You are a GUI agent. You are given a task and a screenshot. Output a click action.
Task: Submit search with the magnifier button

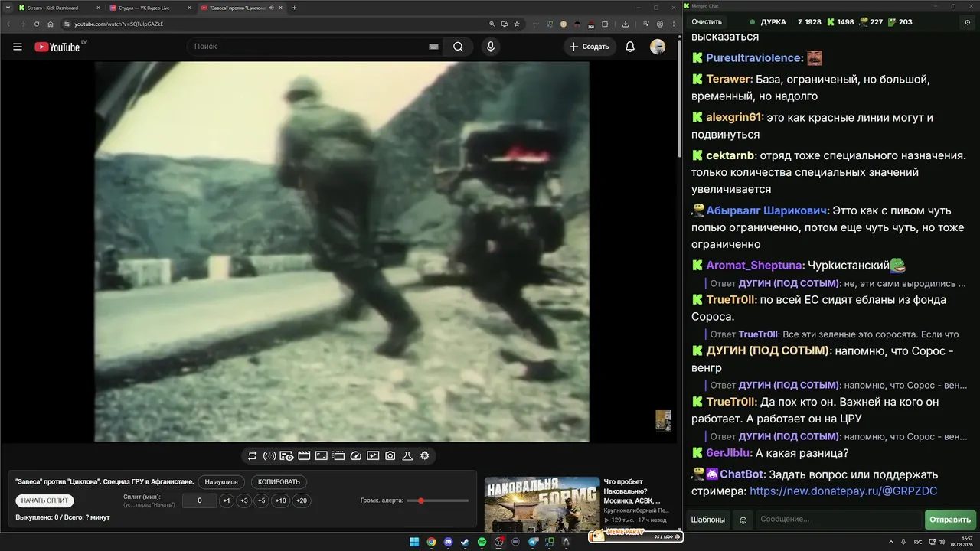[x=458, y=47]
